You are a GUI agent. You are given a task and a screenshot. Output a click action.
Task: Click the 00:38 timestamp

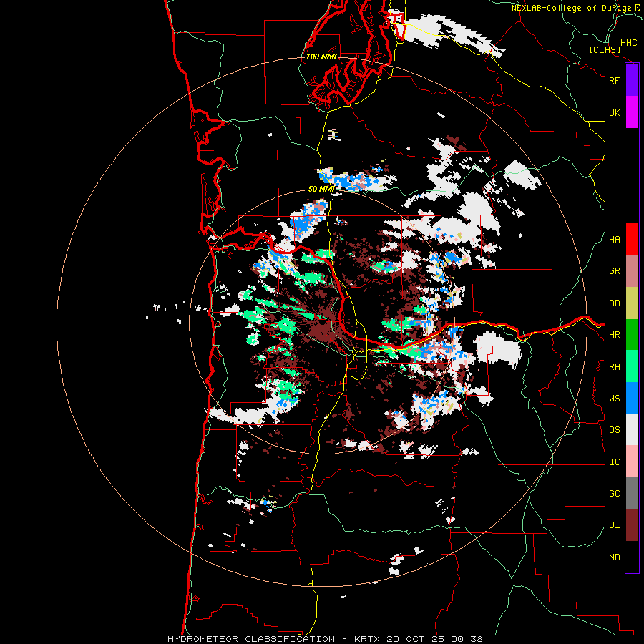[467, 639]
